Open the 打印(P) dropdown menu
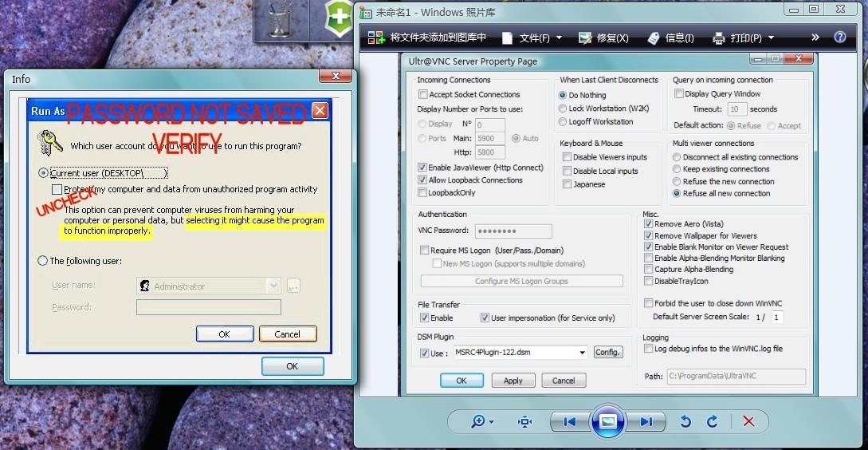 point(743,37)
